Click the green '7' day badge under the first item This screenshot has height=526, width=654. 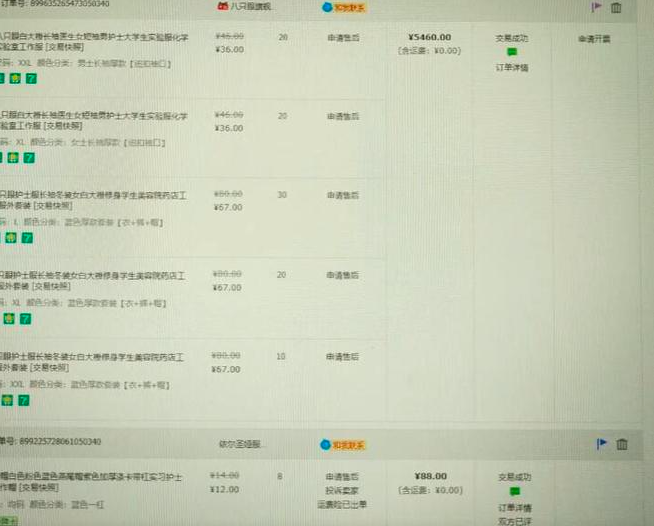[x=30, y=77]
